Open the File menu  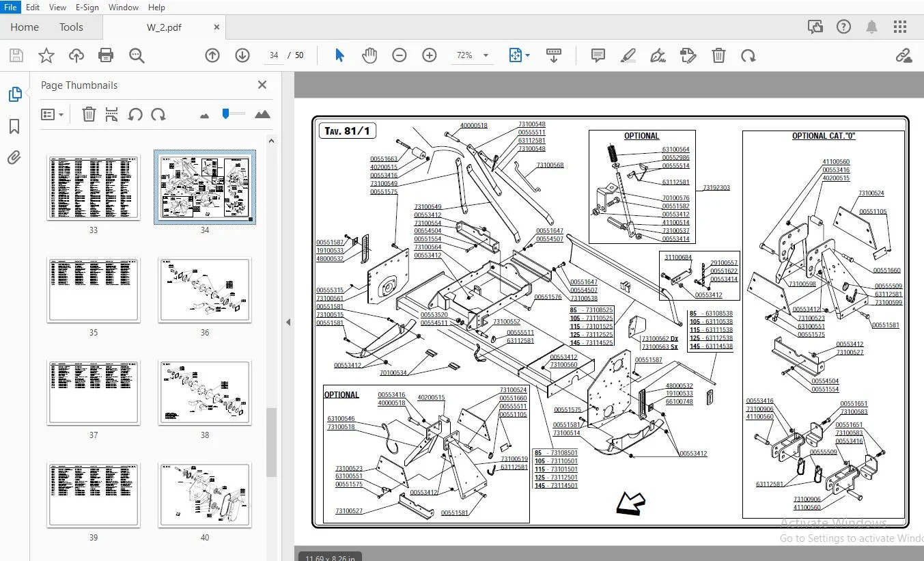11,8
